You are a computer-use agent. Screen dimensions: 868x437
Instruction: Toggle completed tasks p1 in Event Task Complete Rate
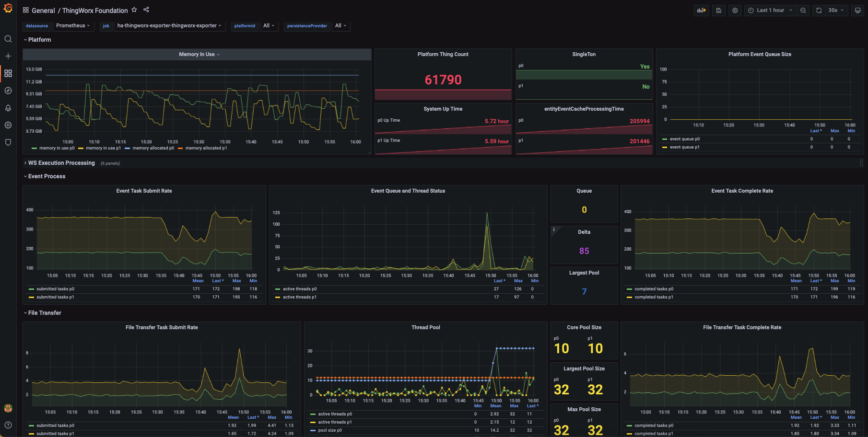[x=654, y=297]
